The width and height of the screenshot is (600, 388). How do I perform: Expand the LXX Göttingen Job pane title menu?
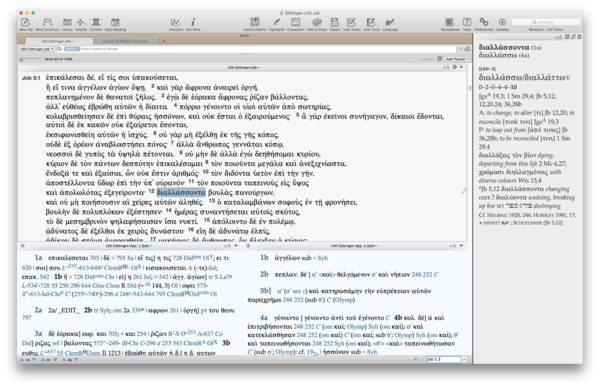click(x=243, y=67)
